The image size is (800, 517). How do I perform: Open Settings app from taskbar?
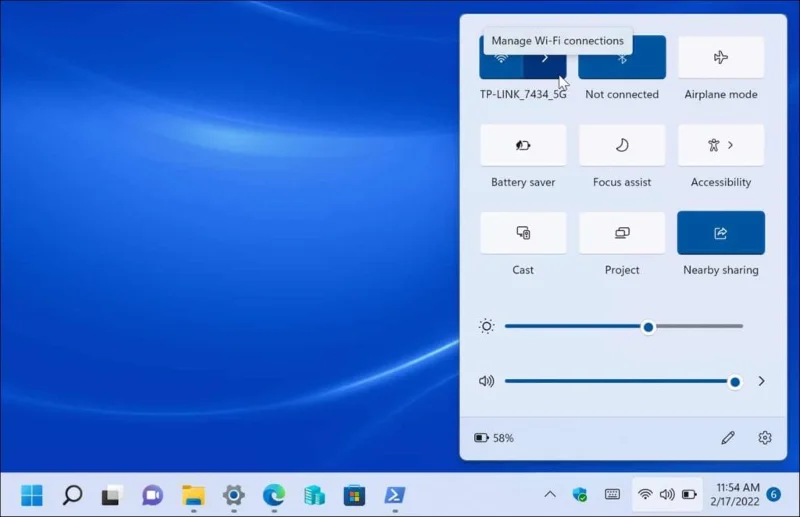pyautogui.click(x=234, y=495)
